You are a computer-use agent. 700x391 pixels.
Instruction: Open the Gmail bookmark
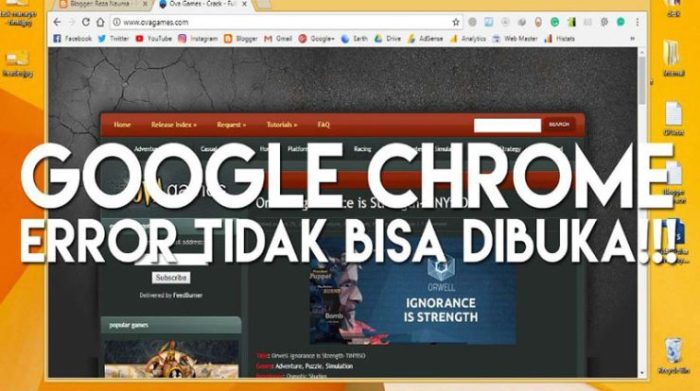click(x=278, y=39)
